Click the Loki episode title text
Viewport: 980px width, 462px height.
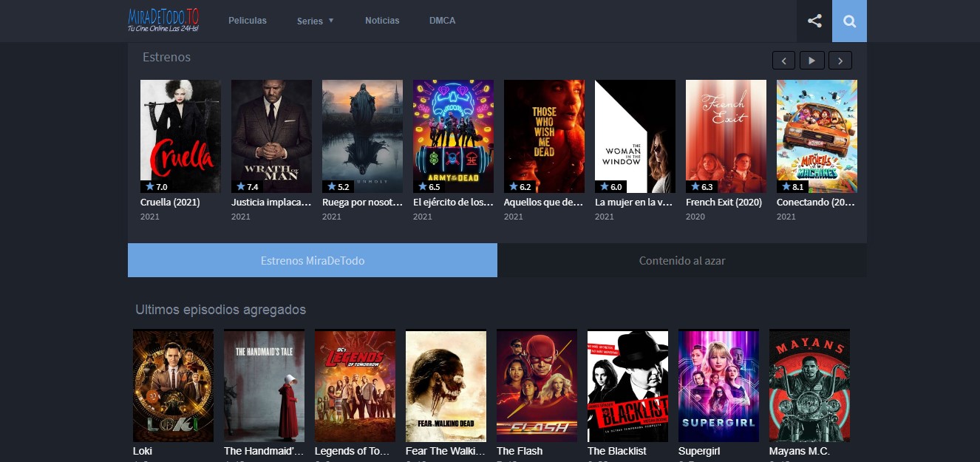[x=143, y=451]
